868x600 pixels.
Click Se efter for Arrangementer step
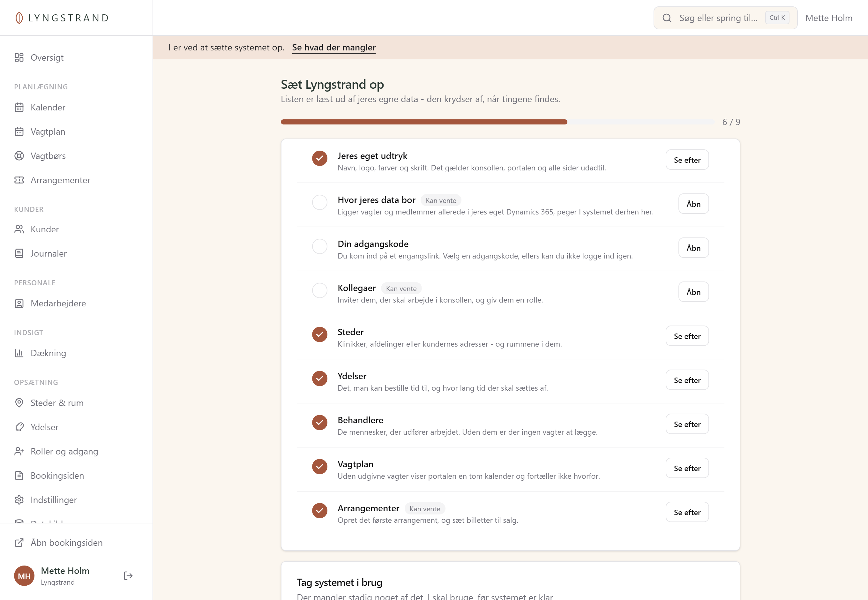[x=687, y=512]
